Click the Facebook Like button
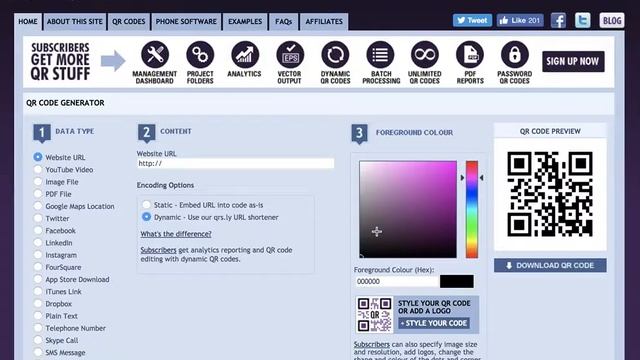640x360 pixels. click(520, 20)
